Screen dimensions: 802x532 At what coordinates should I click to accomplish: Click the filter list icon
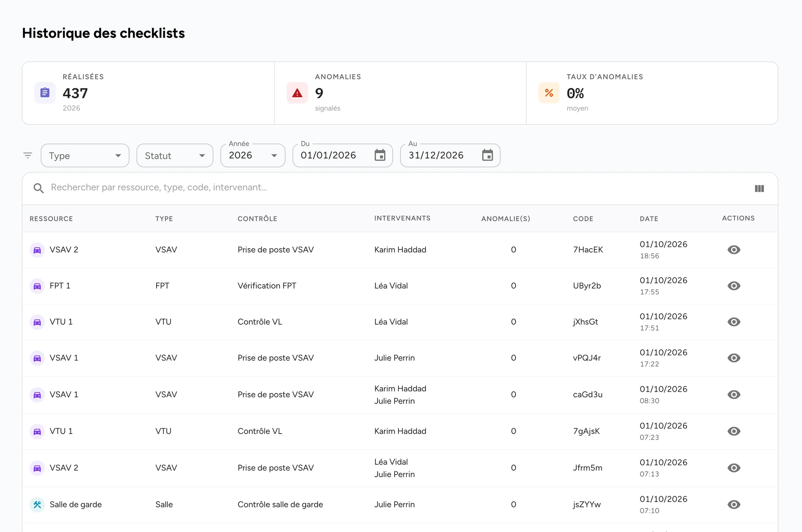coord(28,155)
